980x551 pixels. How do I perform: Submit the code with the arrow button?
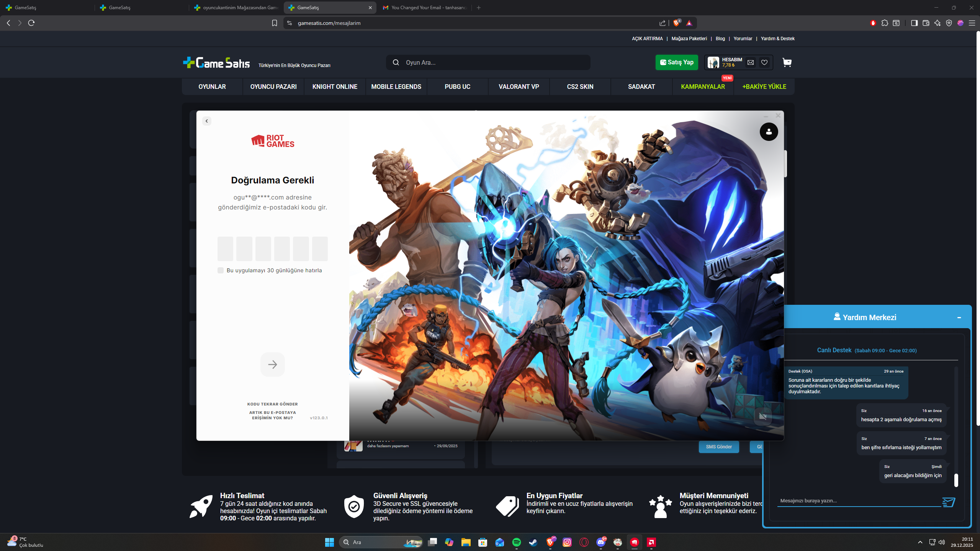coord(273,365)
